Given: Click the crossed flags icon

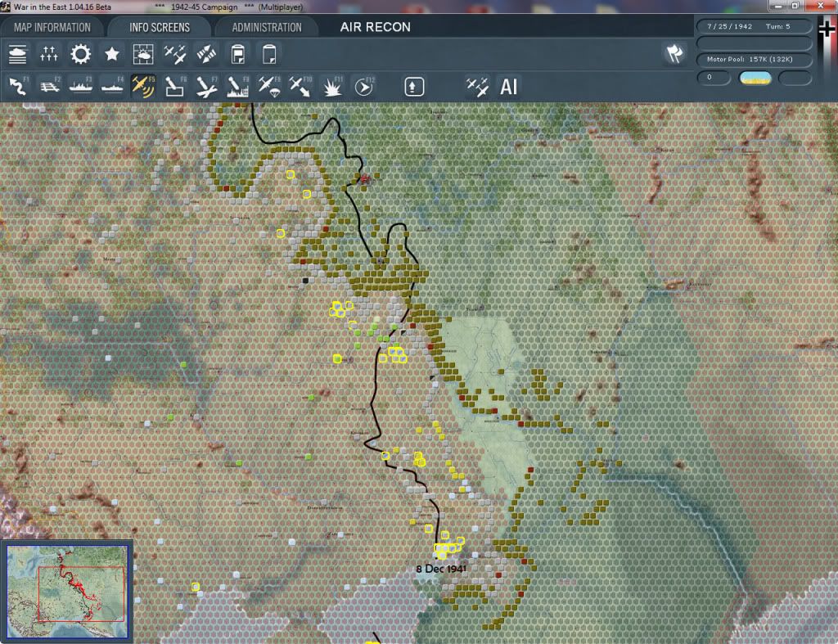Looking at the screenshot, I should pos(674,53).
